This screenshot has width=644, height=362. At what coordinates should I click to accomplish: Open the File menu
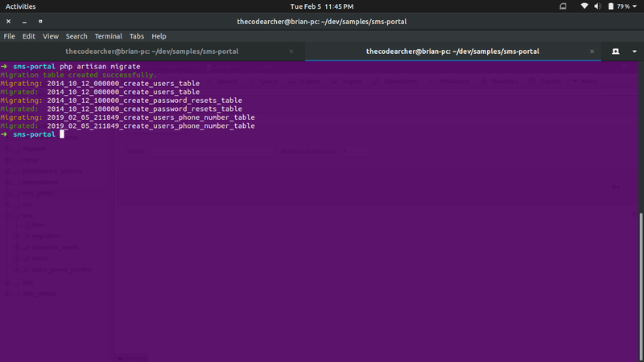tap(9, 36)
